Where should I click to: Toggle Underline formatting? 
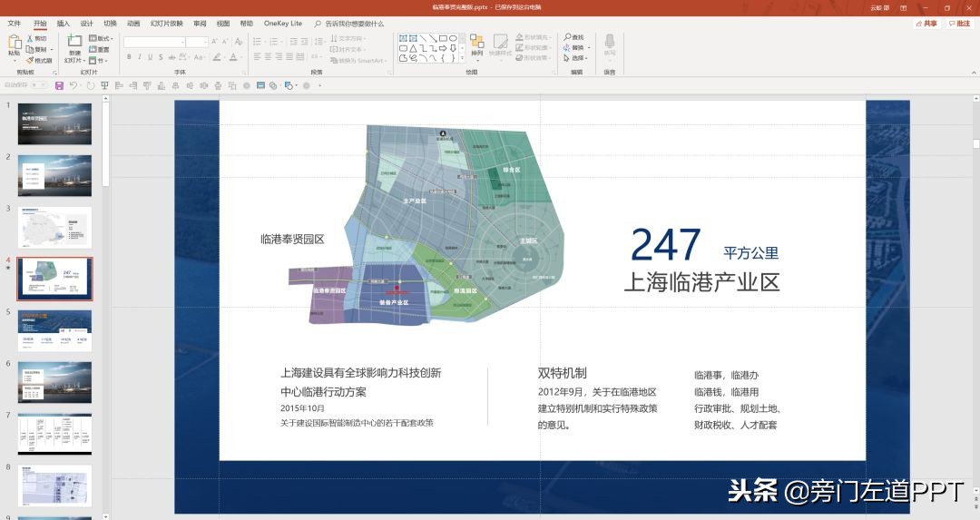(150, 57)
